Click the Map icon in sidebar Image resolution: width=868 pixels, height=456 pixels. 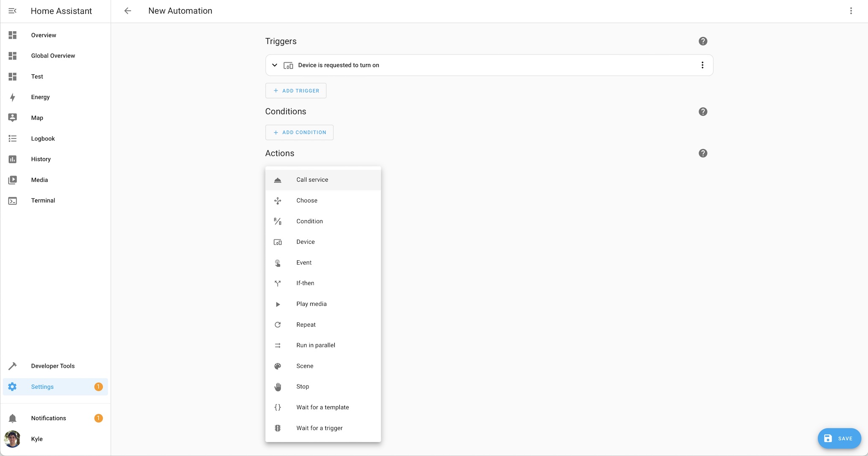(x=13, y=118)
